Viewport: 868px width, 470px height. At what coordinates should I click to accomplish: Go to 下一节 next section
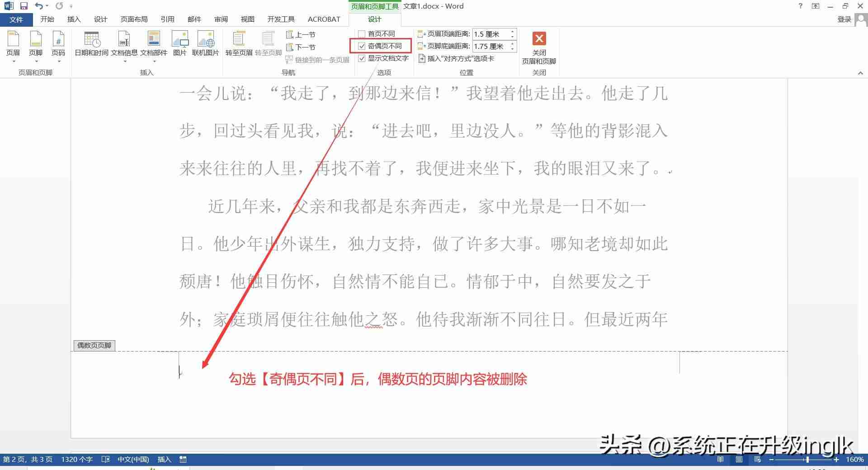pos(301,47)
